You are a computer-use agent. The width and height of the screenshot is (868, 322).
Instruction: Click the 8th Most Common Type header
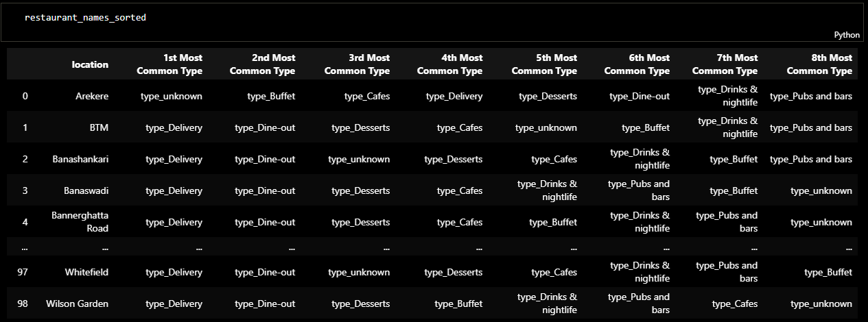point(819,64)
